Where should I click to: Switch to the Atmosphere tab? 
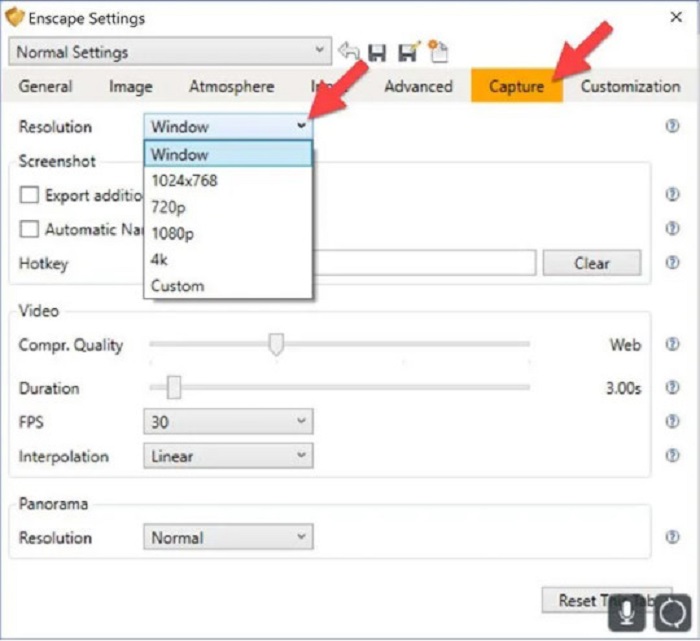pos(231,87)
